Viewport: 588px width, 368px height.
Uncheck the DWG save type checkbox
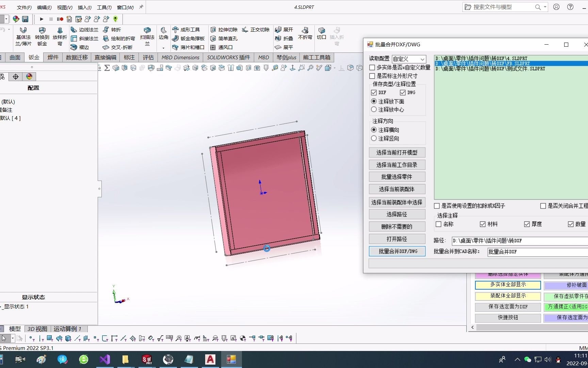point(403,93)
